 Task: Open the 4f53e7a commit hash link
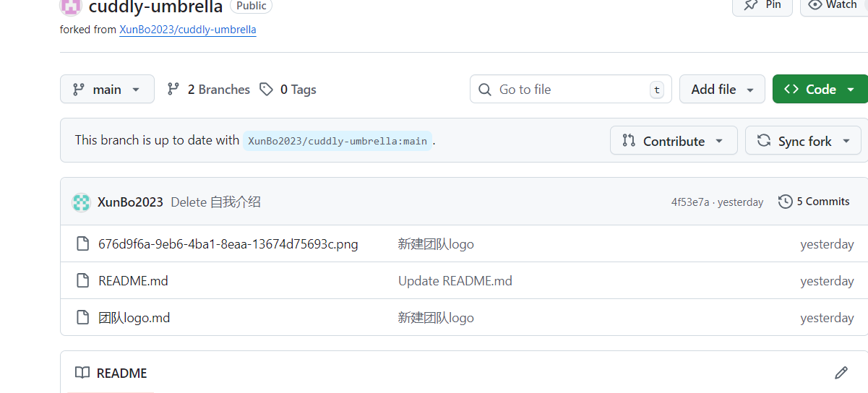[x=690, y=202]
